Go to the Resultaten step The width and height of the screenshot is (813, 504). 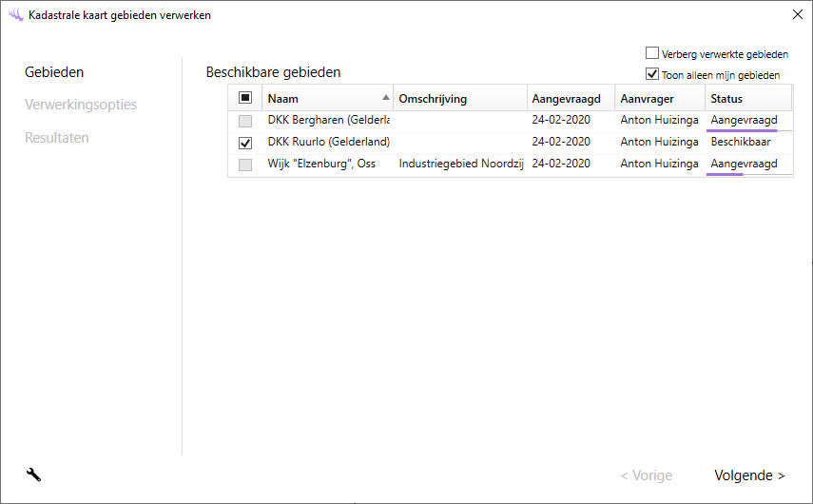(57, 138)
